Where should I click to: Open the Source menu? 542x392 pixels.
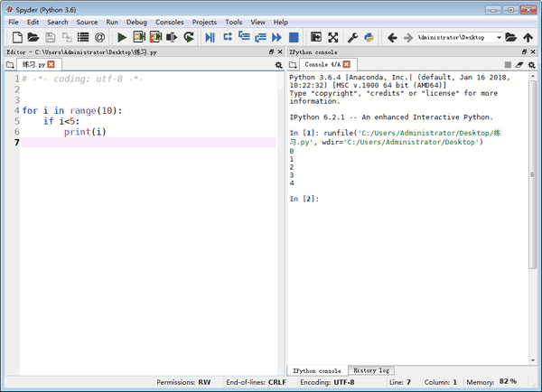click(x=87, y=22)
